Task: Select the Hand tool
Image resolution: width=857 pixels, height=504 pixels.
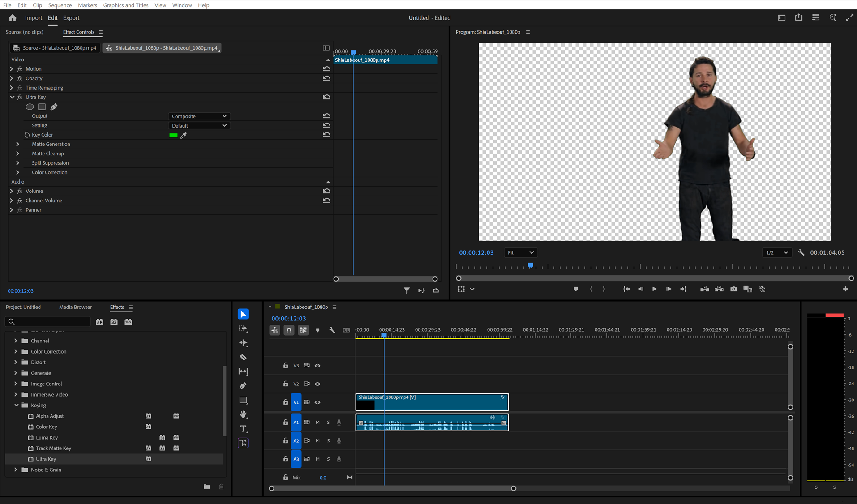Action: tap(243, 414)
